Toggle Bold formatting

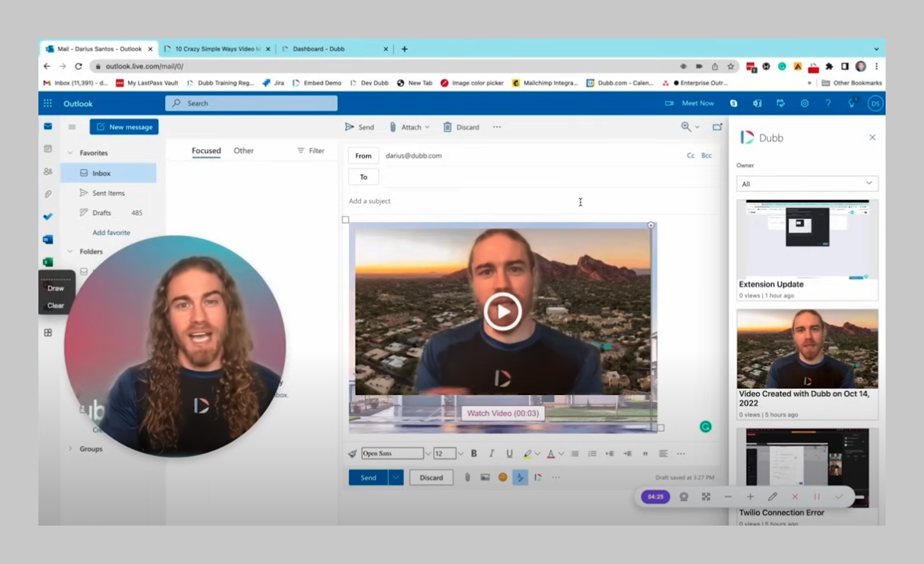pyautogui.click(x=474, y=453)
